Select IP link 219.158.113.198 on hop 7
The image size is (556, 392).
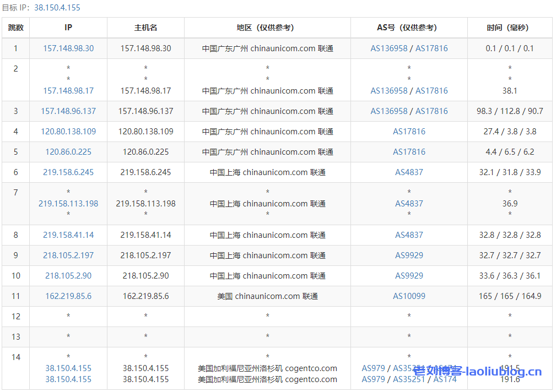click(x=68, y=204)
